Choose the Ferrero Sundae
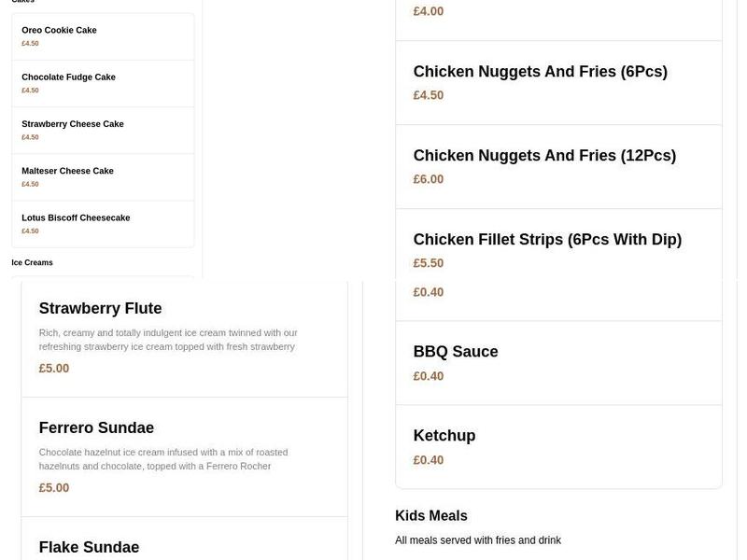This screenshot has height=560, width=747. [x=96, y=427]
